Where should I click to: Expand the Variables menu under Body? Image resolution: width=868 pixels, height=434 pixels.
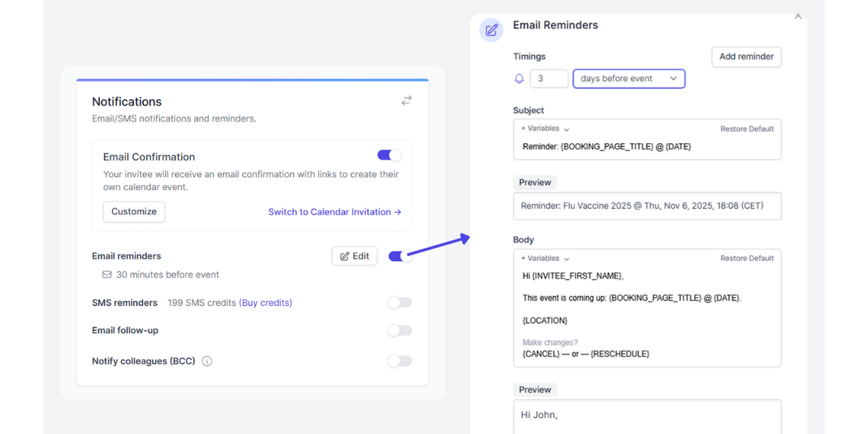click(544, 258)
